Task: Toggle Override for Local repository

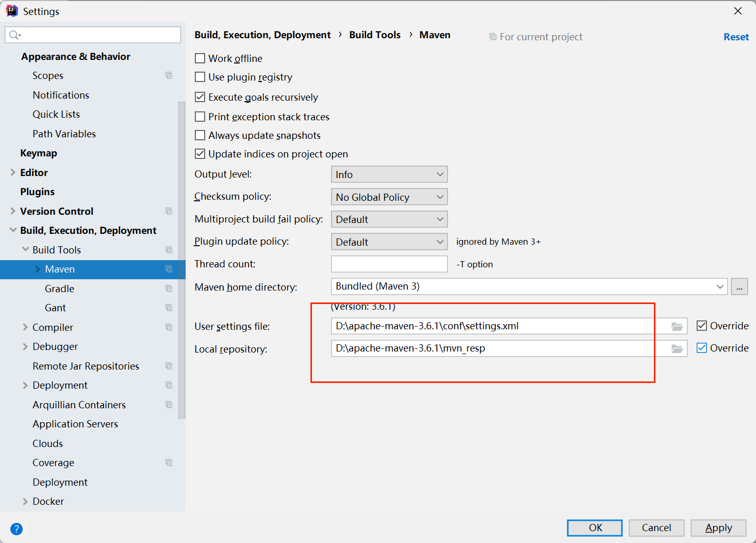Action: click(701, 348)
